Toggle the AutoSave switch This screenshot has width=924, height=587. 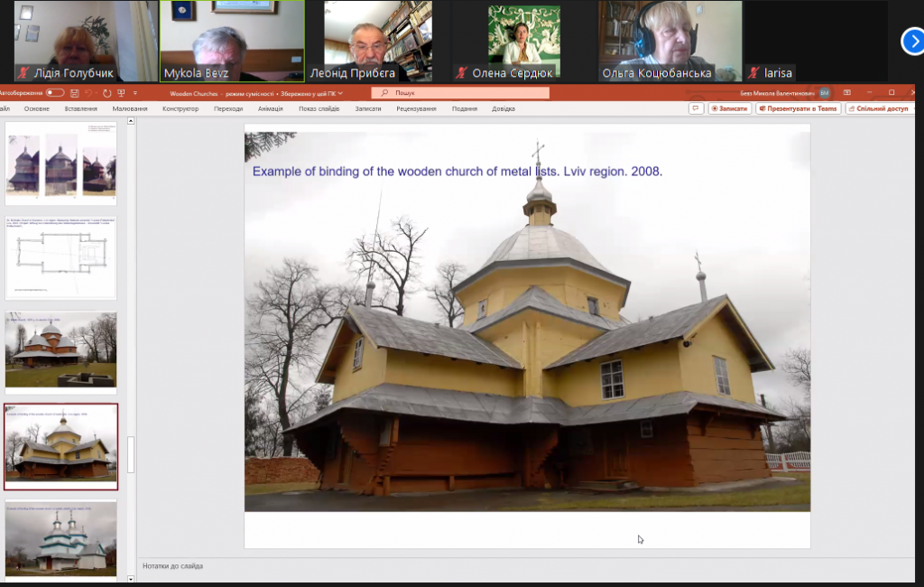tap(54, 93)
